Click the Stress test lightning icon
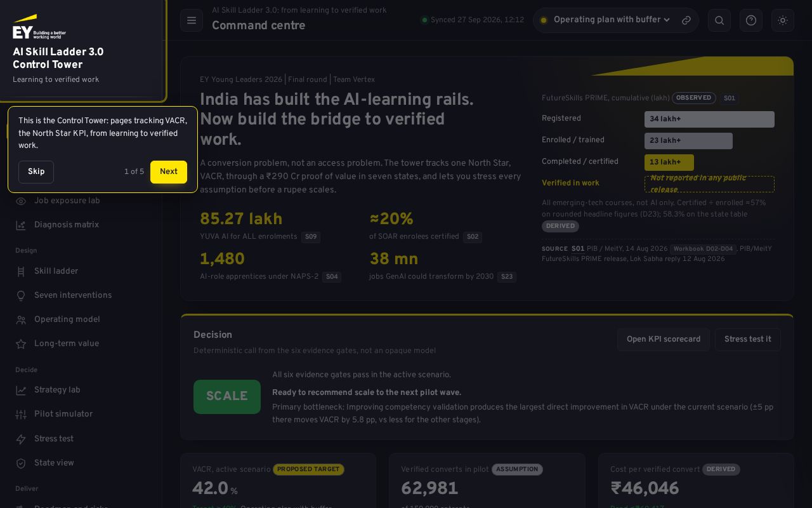 (21, 439)
